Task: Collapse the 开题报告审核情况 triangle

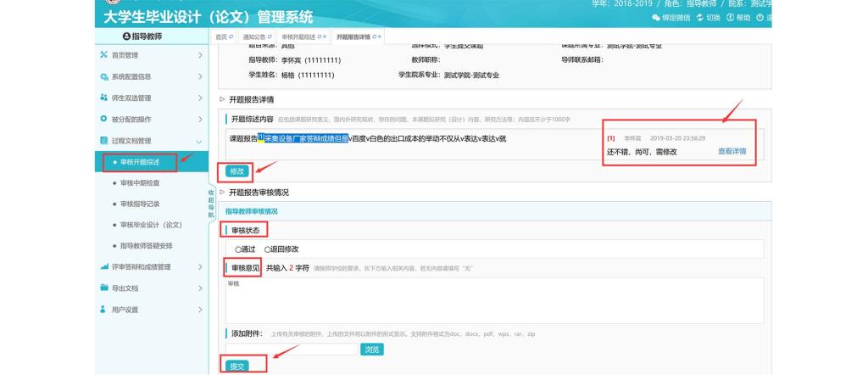Action: 222,193
